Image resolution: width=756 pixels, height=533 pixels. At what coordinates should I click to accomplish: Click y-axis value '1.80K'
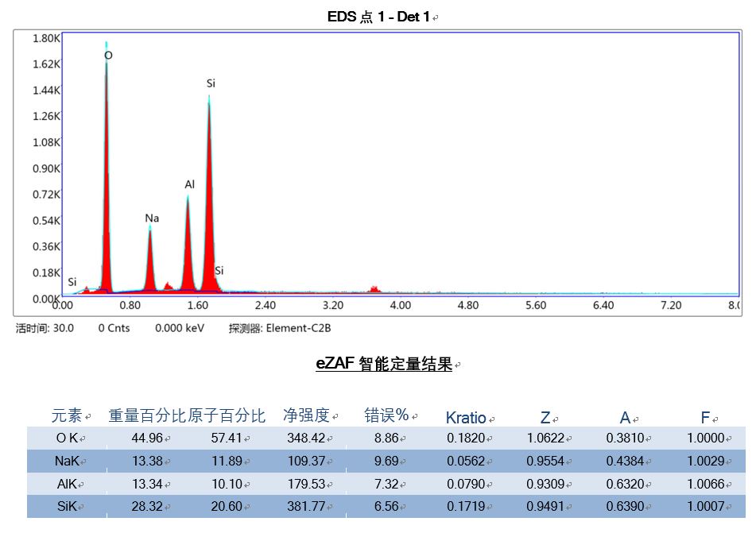tap(46, 38)
